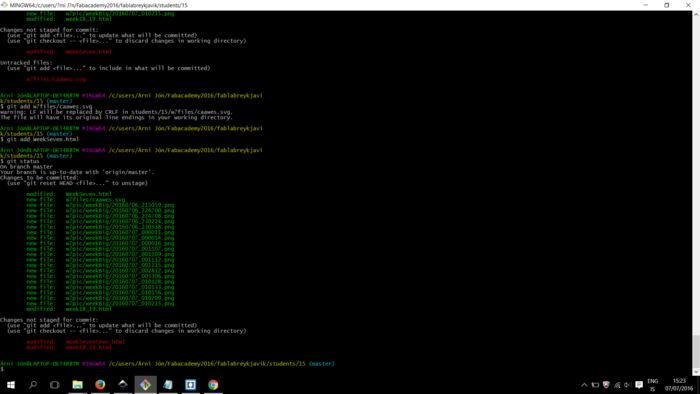Open the Action Center notifications icon
The width and height of the screenshot is (700, 394).
[x=639, y=385]
